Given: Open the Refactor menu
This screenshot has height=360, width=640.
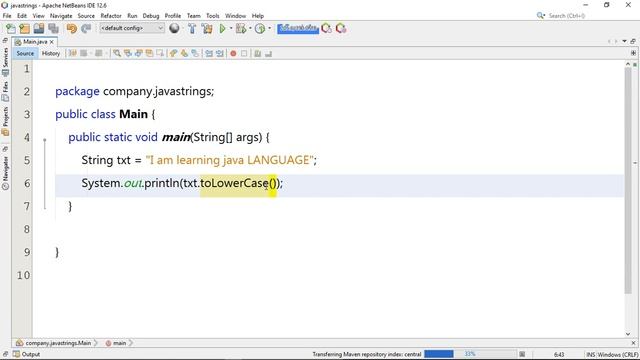Looking at the screenshot, I should (x=111, y=16).
